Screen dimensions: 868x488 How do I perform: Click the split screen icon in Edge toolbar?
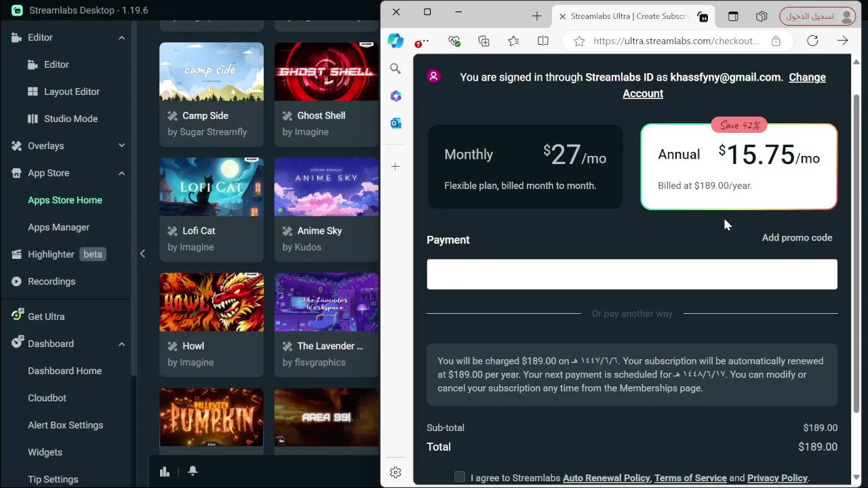pos(543,41)
